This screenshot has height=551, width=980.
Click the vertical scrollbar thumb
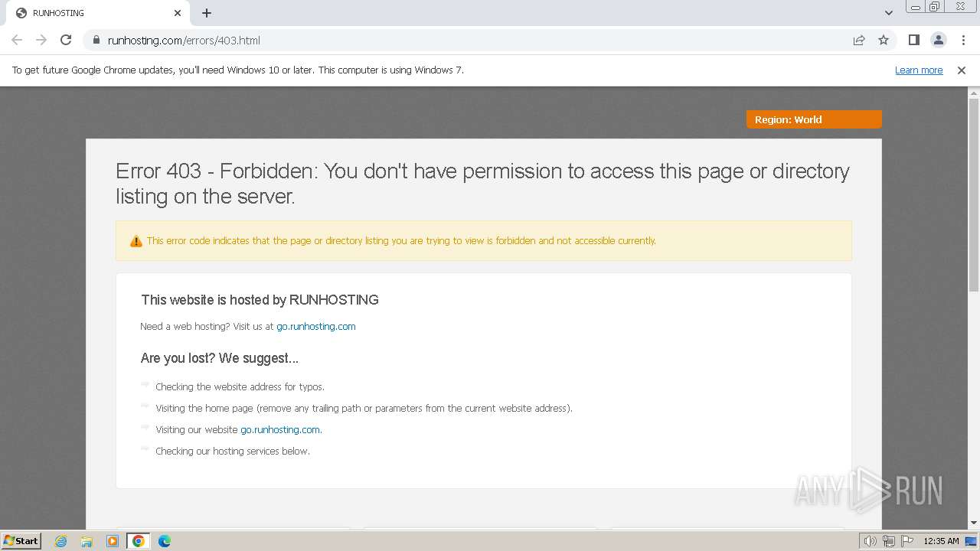tap(974, 194)
